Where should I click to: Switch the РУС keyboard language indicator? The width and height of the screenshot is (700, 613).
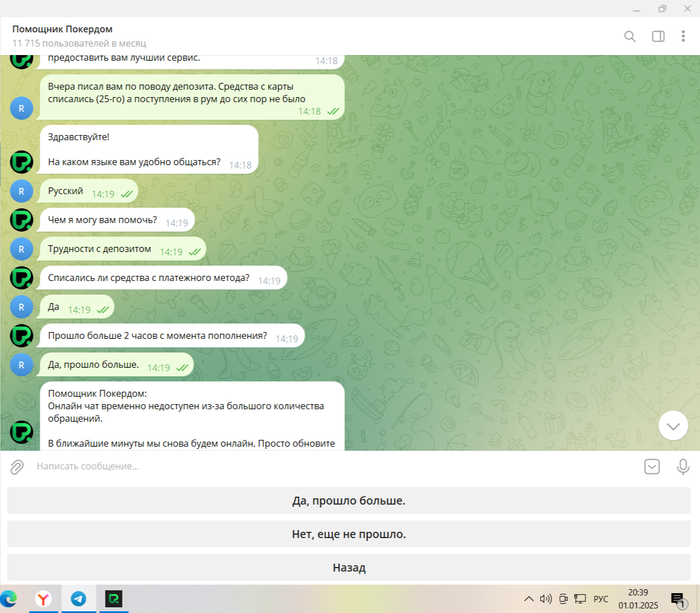coord(600,599)
